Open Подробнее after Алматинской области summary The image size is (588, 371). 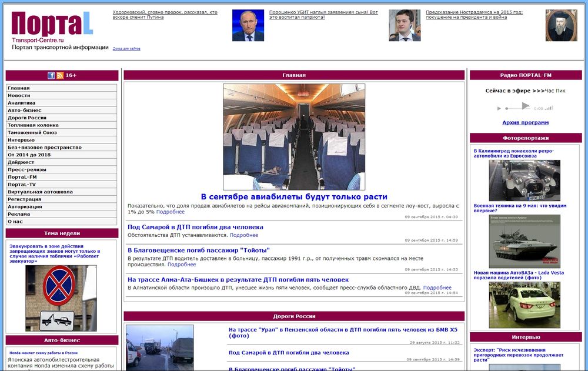[437, 288]
